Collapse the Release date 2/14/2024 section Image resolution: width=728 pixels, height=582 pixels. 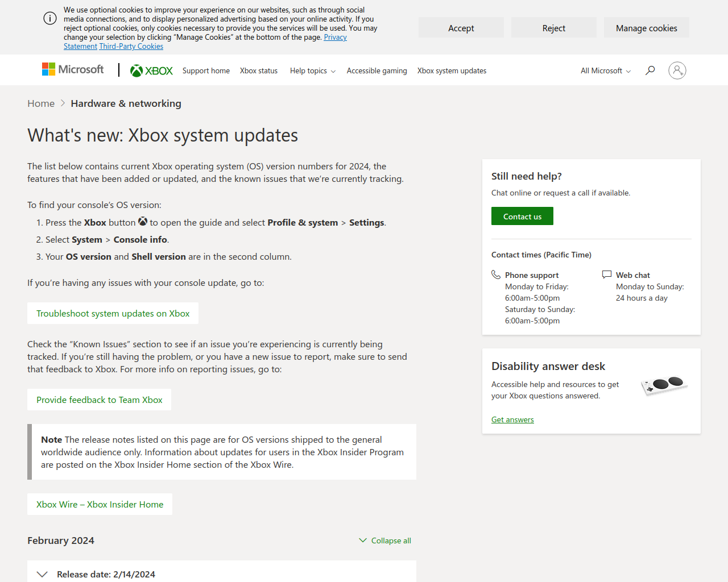[x=222, y=573]
